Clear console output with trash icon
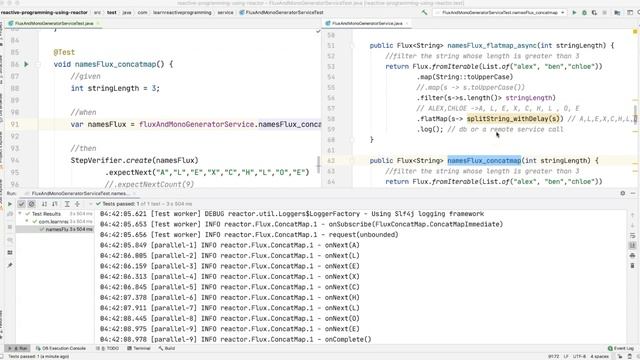This screenshot has width=640, height=360. 632,266
